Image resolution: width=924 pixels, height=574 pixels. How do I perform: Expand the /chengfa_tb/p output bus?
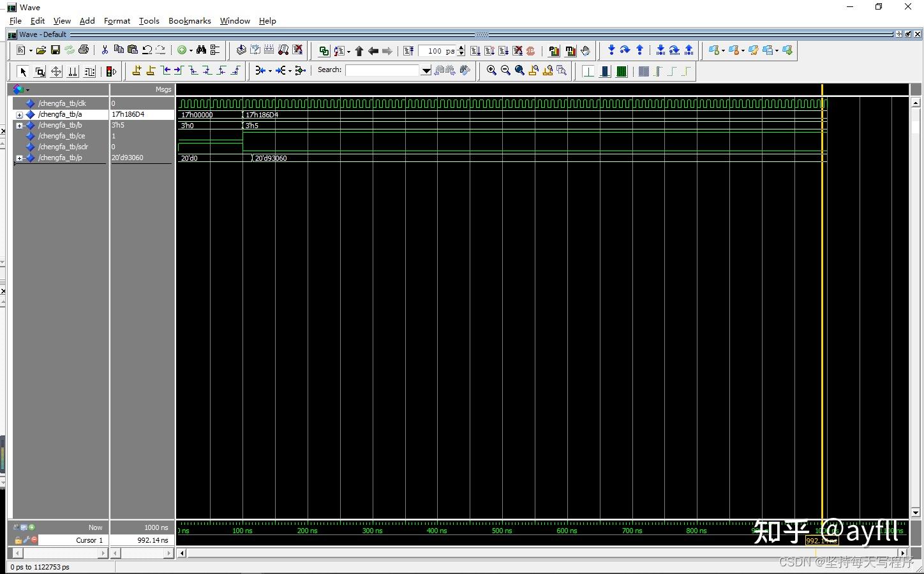pyautogui.click(x=19, y=158)
